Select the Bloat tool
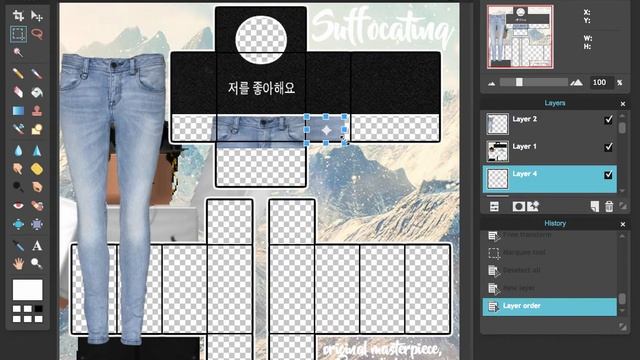 pos(18,224)
